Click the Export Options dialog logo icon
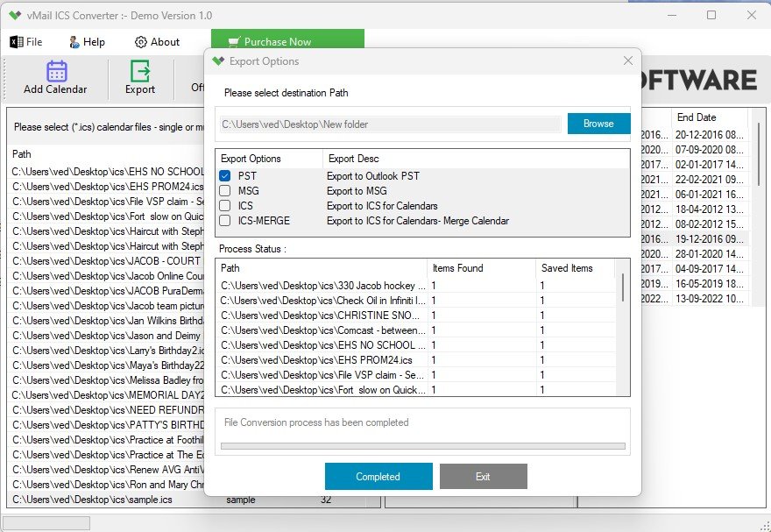The image size is (771, 532). 218,61
